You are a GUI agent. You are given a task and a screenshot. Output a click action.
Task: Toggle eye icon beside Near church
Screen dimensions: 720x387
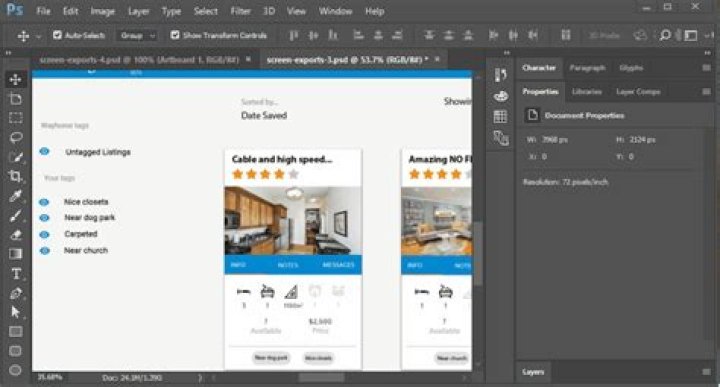coord(45,251)
